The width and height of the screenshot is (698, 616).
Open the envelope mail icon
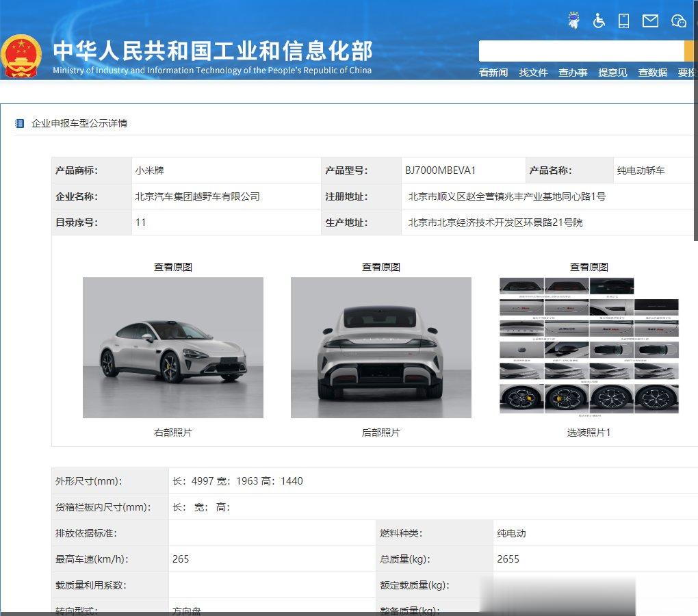pos(650,21)
